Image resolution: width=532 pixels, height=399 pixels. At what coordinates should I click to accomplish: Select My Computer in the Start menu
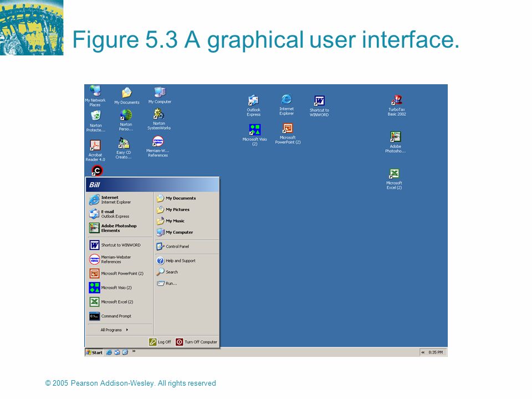point(187,232)
